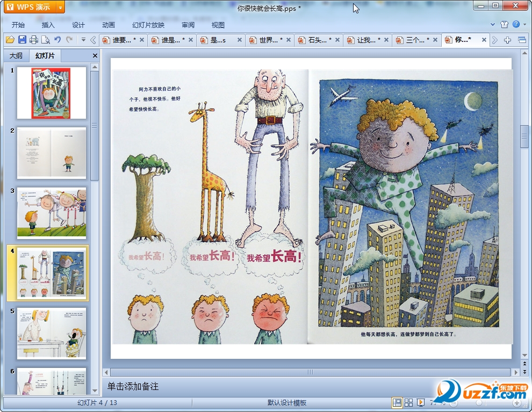The height and width of the screenshot is (412, 532).
Task: Click 默认设计模板 in status bar
Action: point(287,402)
